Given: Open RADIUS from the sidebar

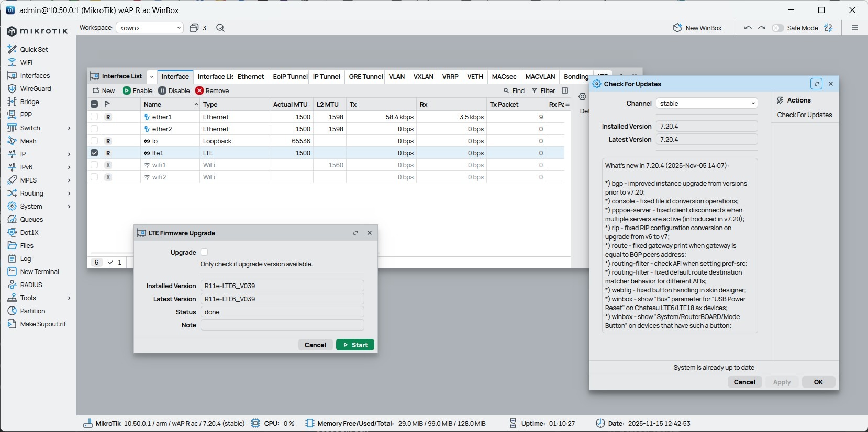Looking at the screenshot, I should pos(31,285).
